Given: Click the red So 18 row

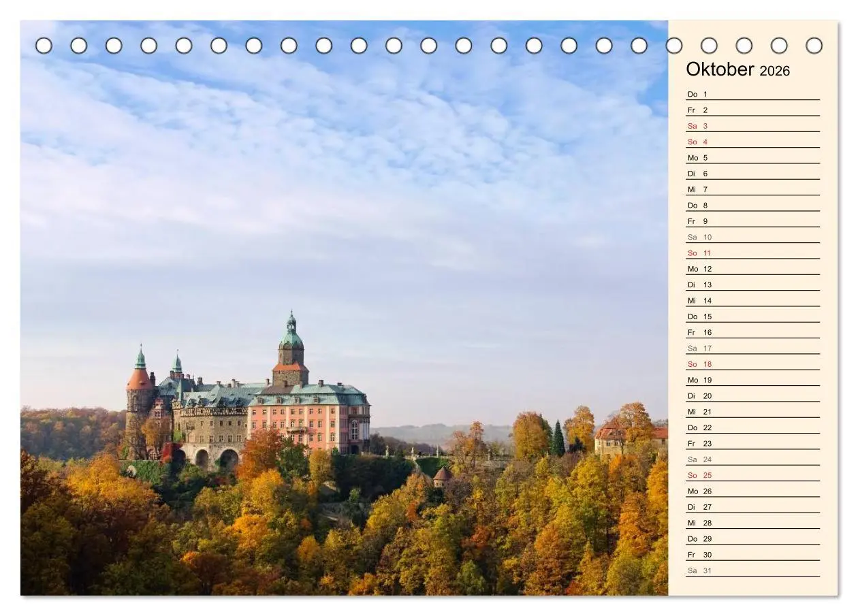Looking at the screenshot, I should pyautogui.click(x=752, y=364).
